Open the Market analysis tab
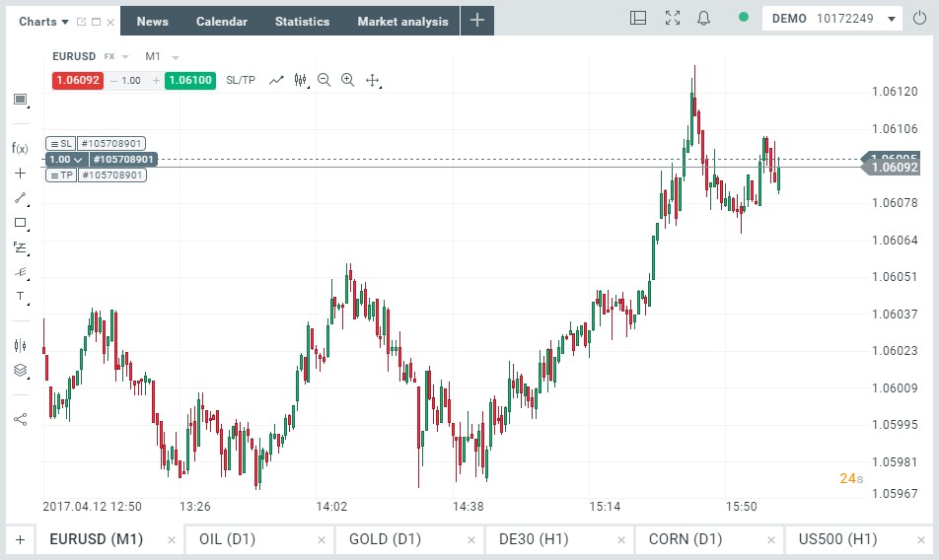 tap(402, 21)
